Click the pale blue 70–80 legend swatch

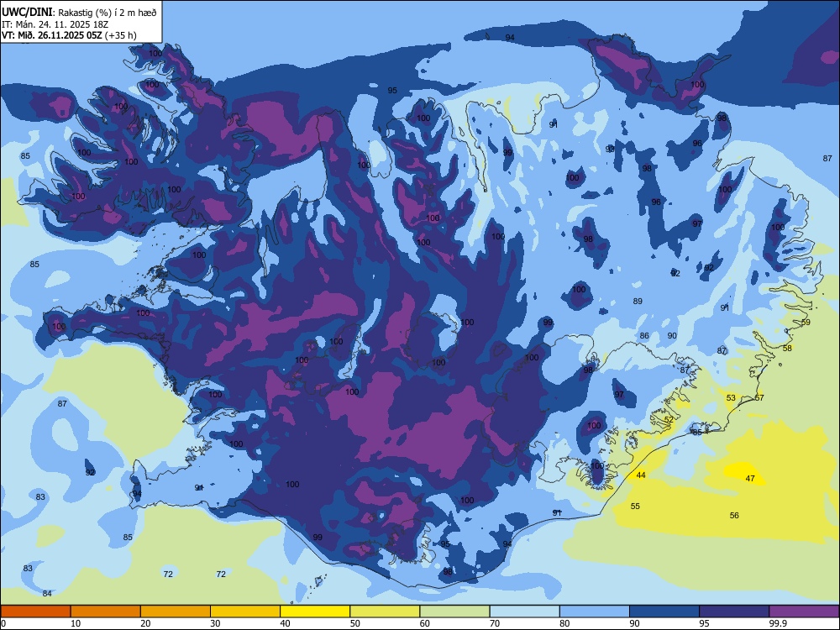tap(525, 612)
